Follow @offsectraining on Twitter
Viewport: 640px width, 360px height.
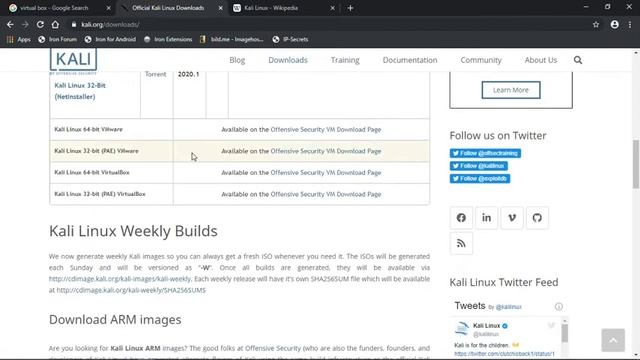click(x=485, y=153)
